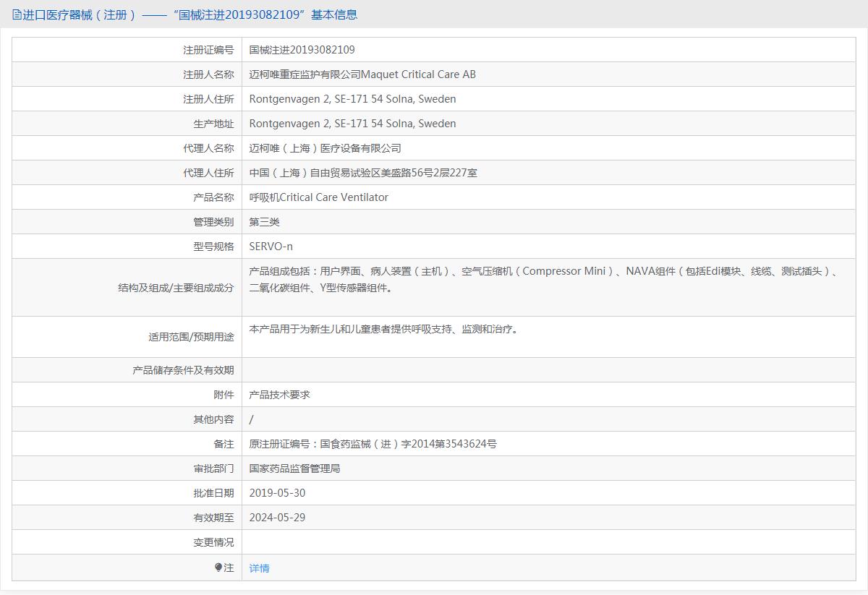Select the 产品名称 row label

(213, 197)
